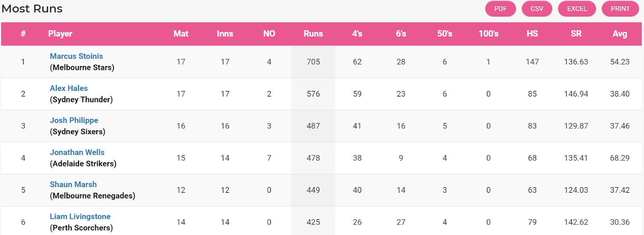Click the EXCEL export button
This screenshot has width=644, height=235.
pyautogui.click(x=577, y=9)
